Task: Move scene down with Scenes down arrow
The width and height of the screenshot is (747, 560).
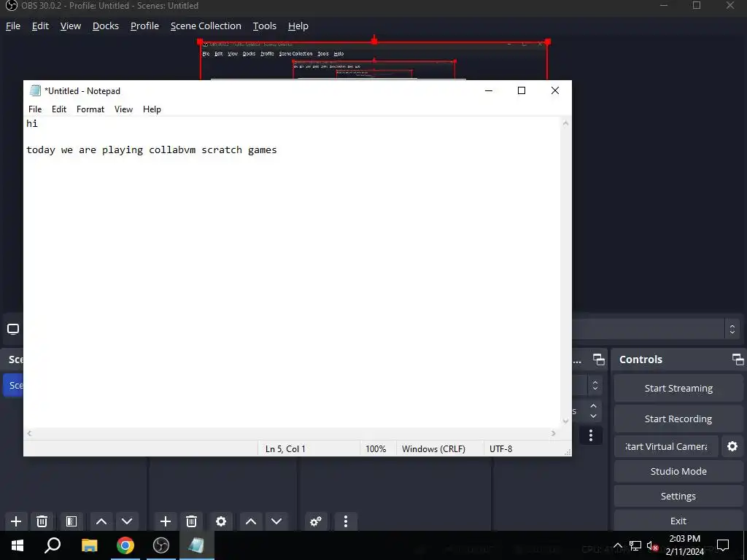Action: point(127,521)
